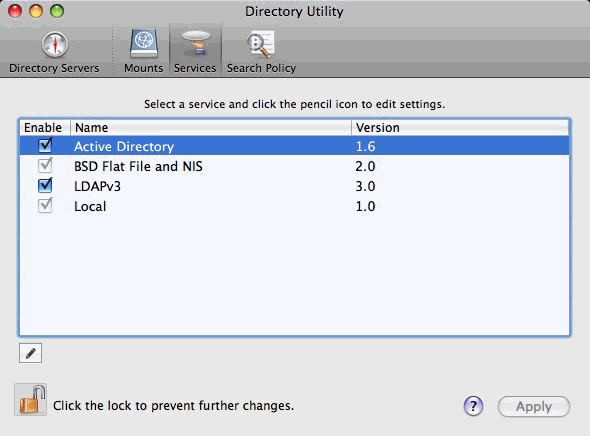Select the Active Directory row name

[124, 146]
